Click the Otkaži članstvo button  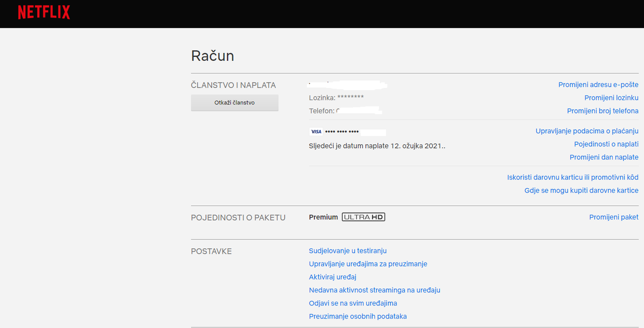[234, 103]
